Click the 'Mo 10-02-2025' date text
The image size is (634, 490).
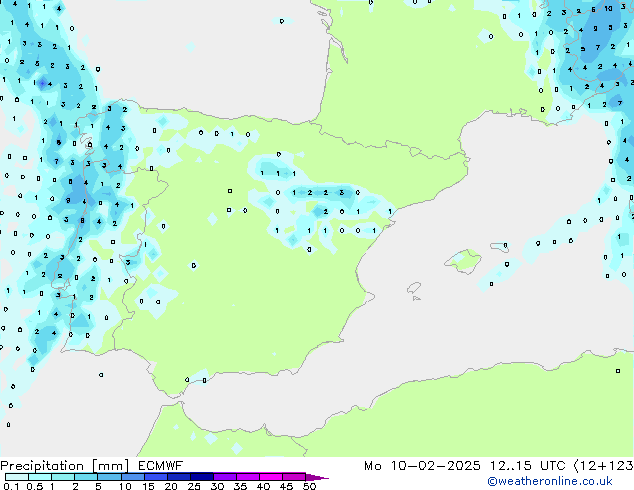[422, 466]
